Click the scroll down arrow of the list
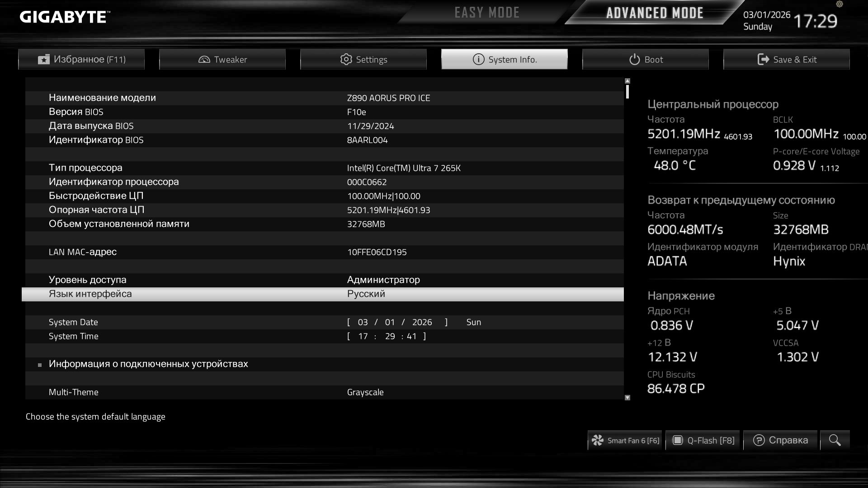The width and height of the screenshot is (868, 488). [x=627, y=398]
